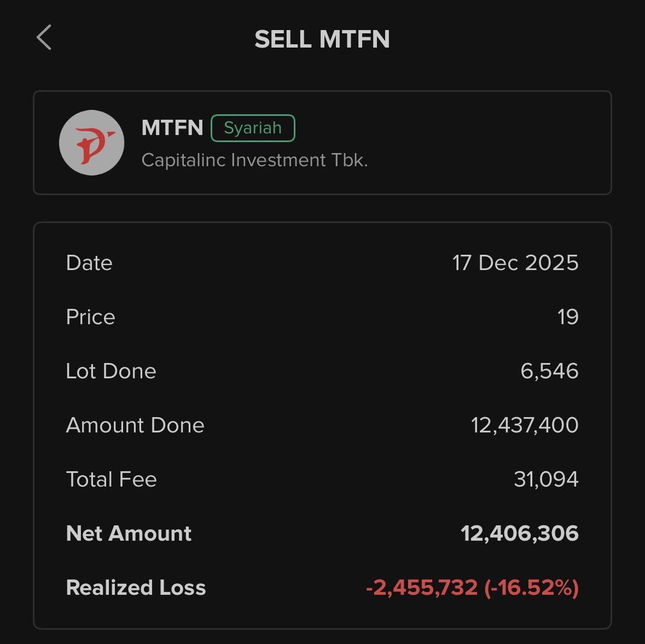The height and width of the screenshot is (644, 645).
Task: Tap the price value 19
Action: [x=567, y=317]
